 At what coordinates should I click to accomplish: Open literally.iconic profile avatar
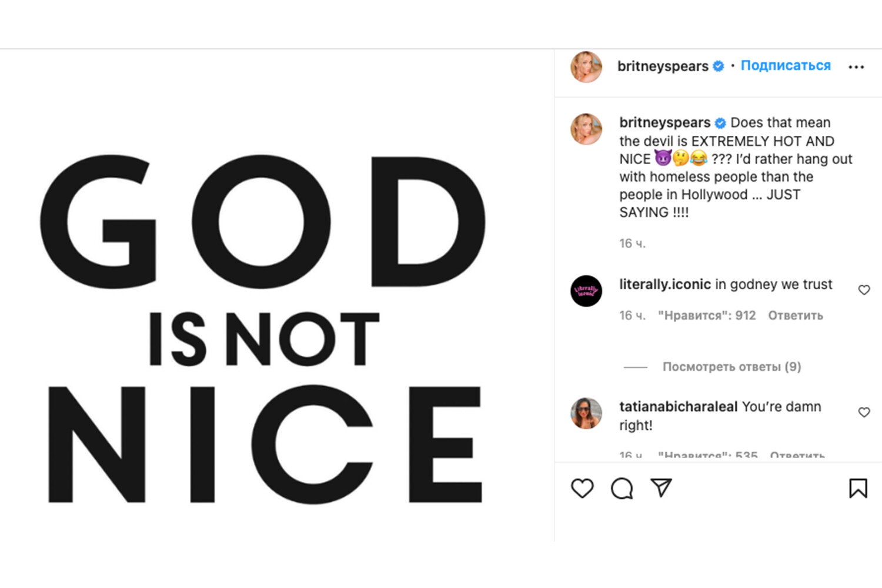[x=586, y=290]
